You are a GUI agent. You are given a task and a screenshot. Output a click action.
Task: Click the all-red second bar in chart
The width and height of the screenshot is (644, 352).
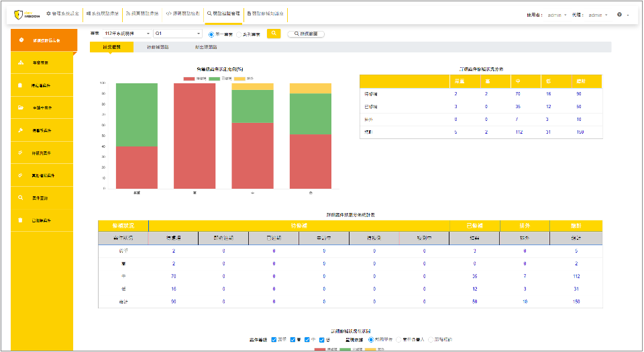[194, 136]
